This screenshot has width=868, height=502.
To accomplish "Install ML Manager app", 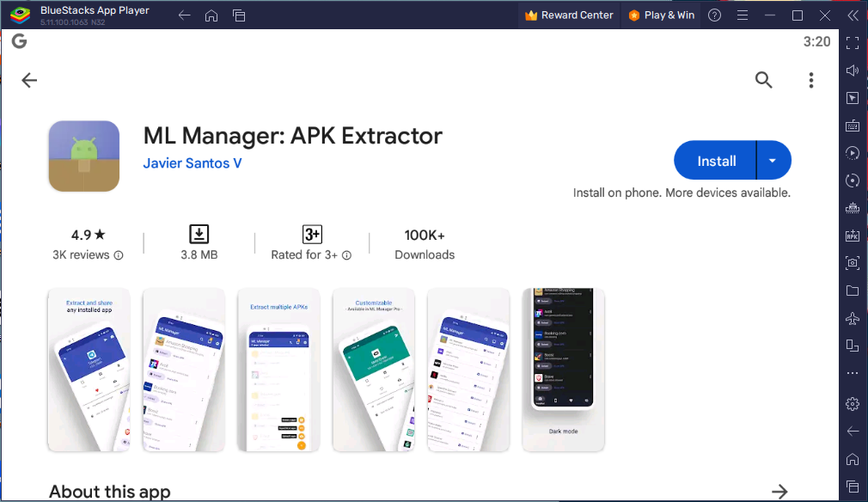I will [x=715, y=161].
